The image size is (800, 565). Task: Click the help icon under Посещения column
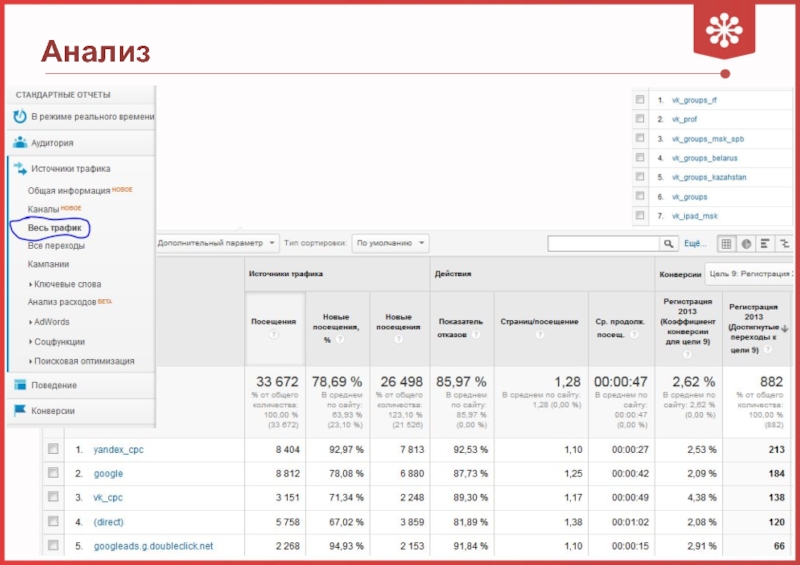[273, 335]
